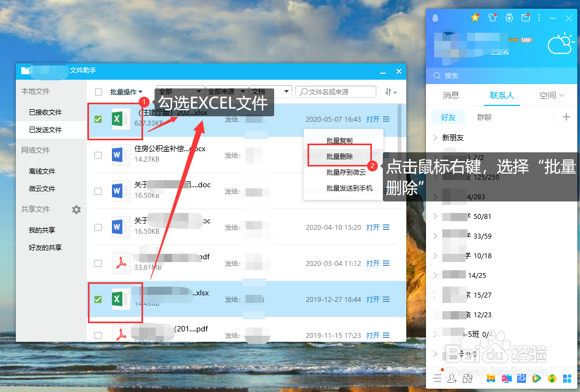The image size is (580, 392).
Task: Open the row menu icon for 2020-03-04 11:12 file
Action: pos(386,263)
